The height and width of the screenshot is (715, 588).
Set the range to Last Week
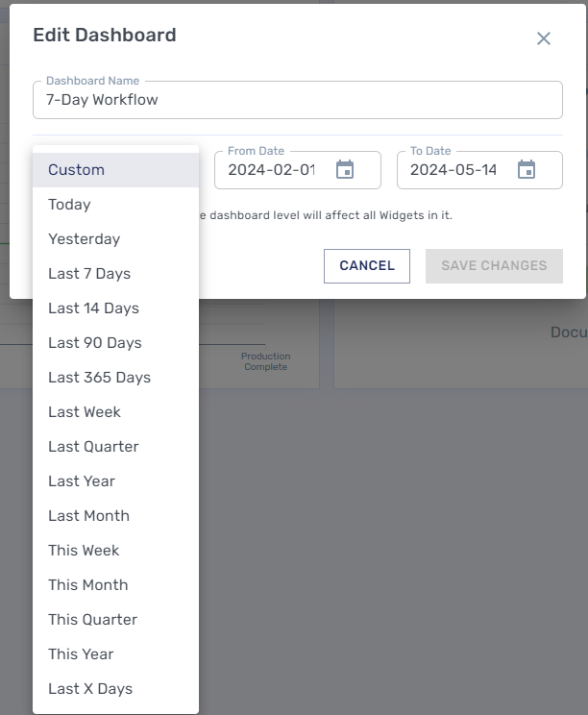click(x=85, y=412)
